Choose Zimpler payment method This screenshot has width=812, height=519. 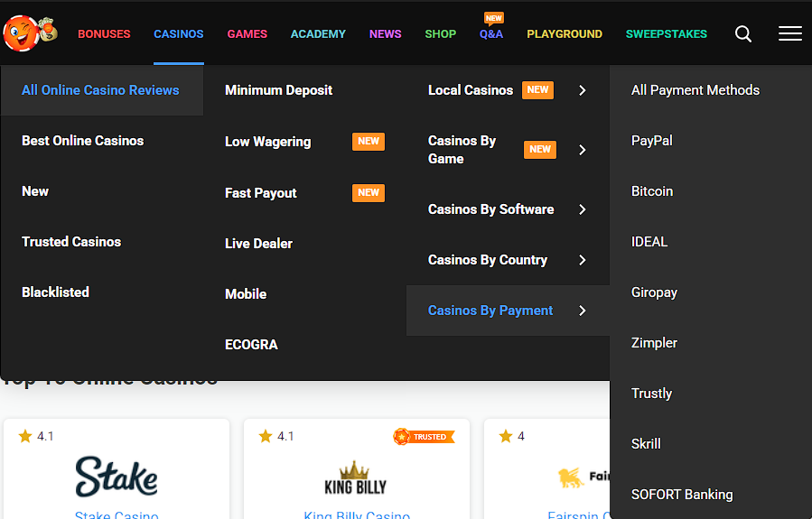[654, 343]
